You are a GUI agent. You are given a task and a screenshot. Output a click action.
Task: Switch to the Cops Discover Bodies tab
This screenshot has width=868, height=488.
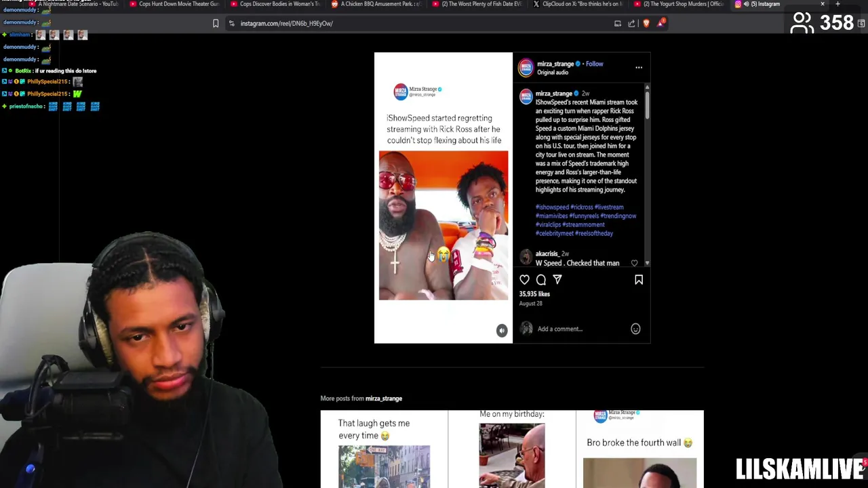pos(275,4)
